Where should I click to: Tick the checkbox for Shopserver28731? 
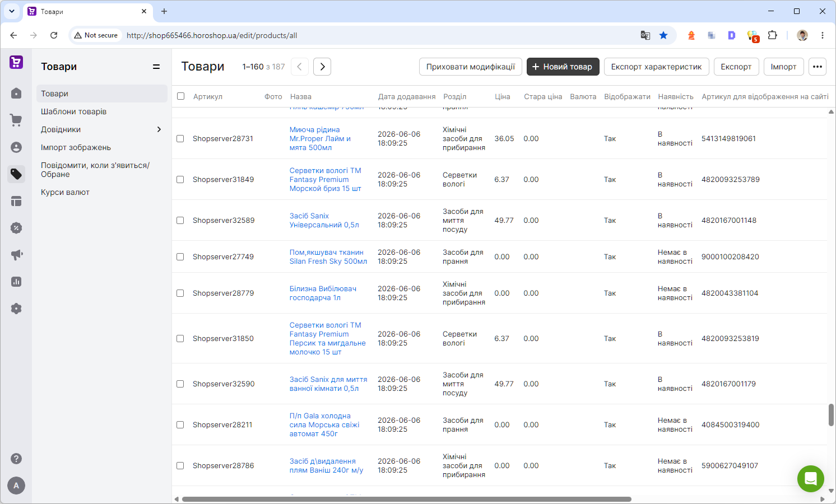pyautogui.click(x=180, y=138)
